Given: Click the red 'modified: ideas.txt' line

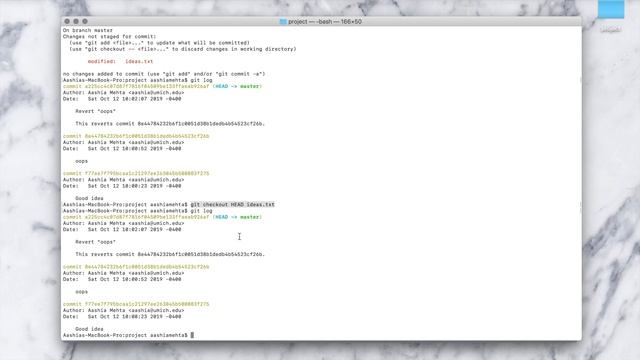Looking at the screenshot, I should point(120,61).
